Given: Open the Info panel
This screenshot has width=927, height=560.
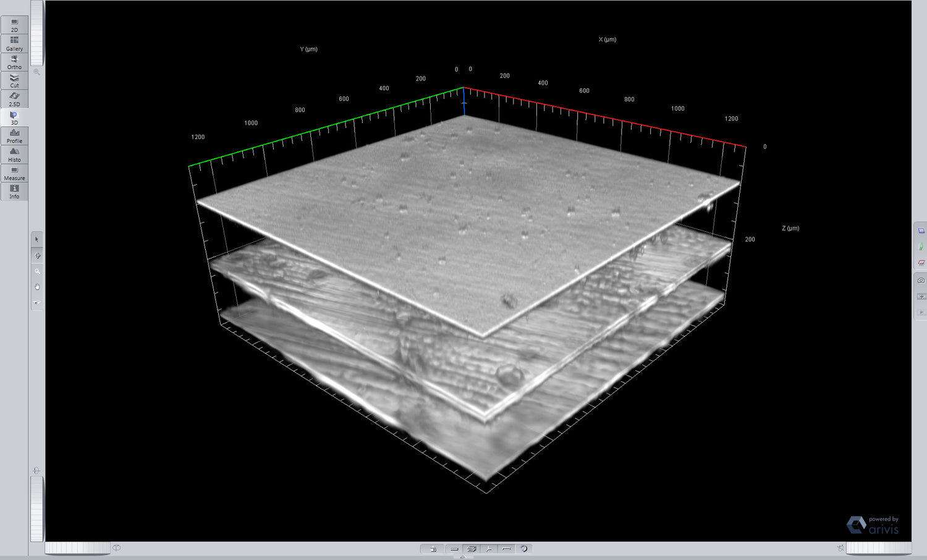Looking at the screenshot, I should pyautogui.click(x=14, y=192).
